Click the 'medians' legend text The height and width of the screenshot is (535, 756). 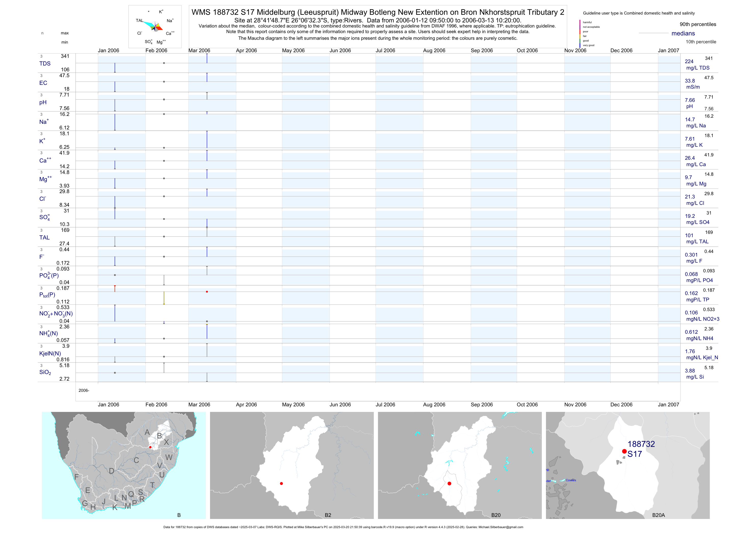pyautogui.click(x=683, y=33)
